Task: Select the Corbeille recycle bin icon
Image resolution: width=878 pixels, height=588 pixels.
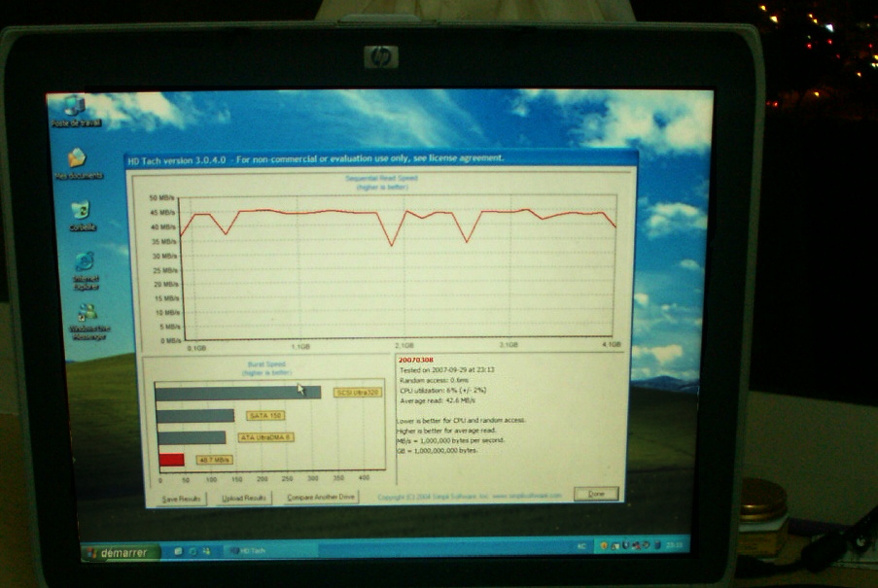Action: click(x=83, y=216)
